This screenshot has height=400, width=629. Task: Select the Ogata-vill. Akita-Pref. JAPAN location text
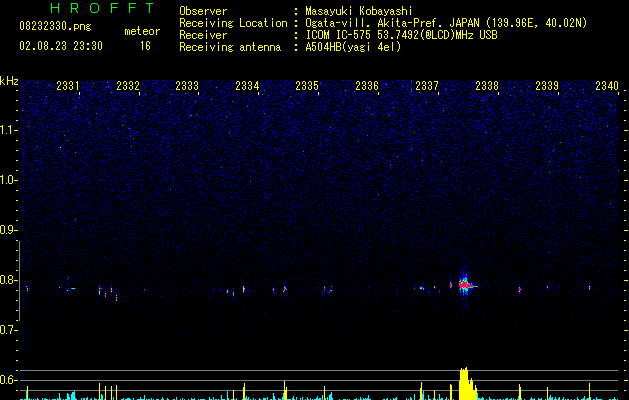(x=446, y=23)
